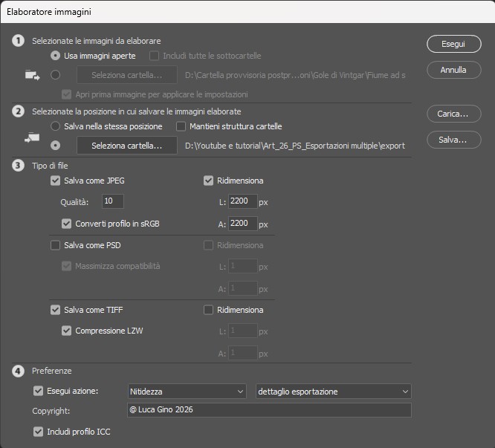Tick "Mantieni struttura cartelle" checkbox
The width and height of the screenshot is (495, 448).
click(x=181, y=126)
